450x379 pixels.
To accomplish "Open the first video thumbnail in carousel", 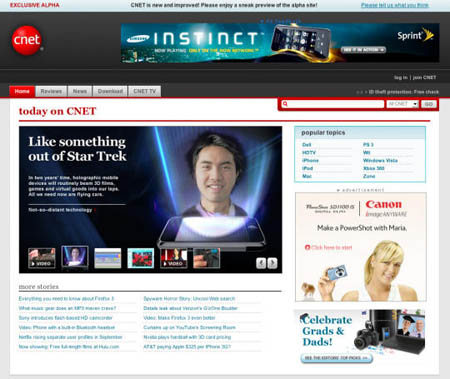I will [x=42, y=258].
